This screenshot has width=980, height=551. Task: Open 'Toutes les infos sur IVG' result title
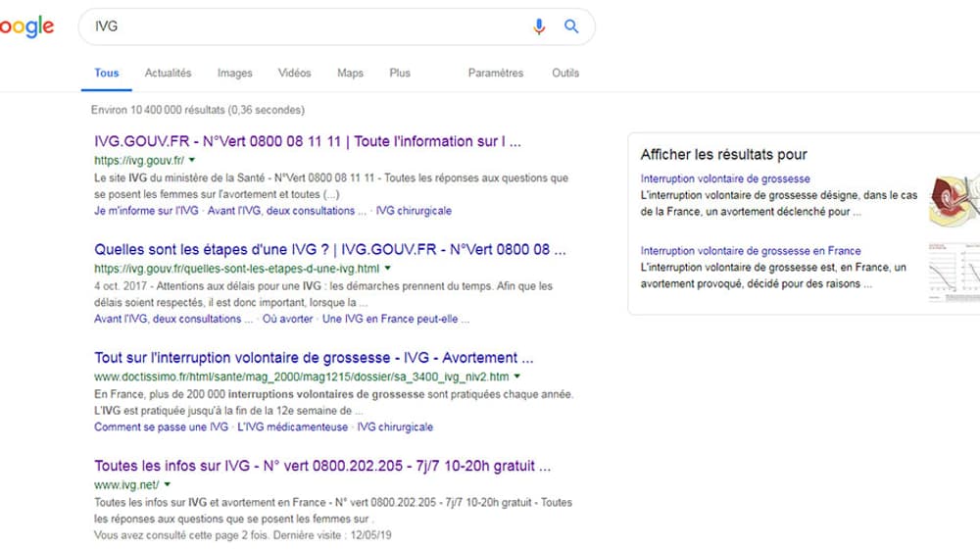coord(322,466)
